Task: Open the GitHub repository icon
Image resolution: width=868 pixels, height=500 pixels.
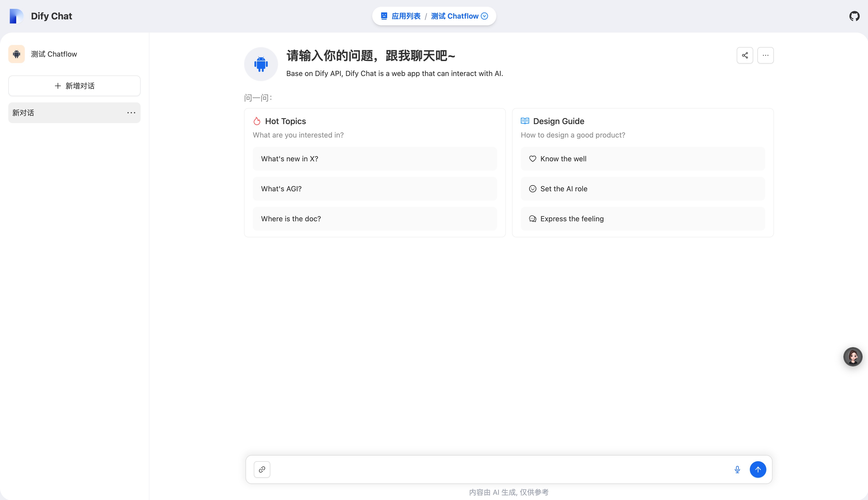Action: (x=854, y=16)
